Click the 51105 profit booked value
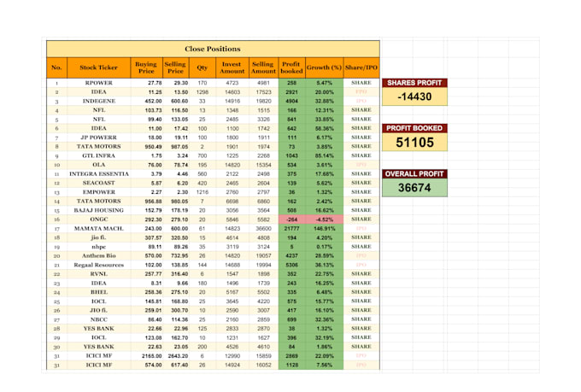 (414, 143)
